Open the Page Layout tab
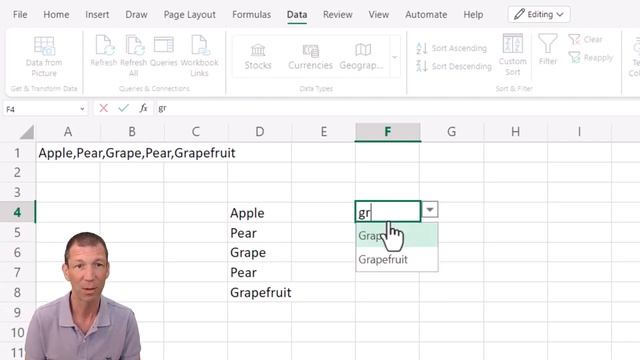Screen dimensions: 640x360 [190, 15]
